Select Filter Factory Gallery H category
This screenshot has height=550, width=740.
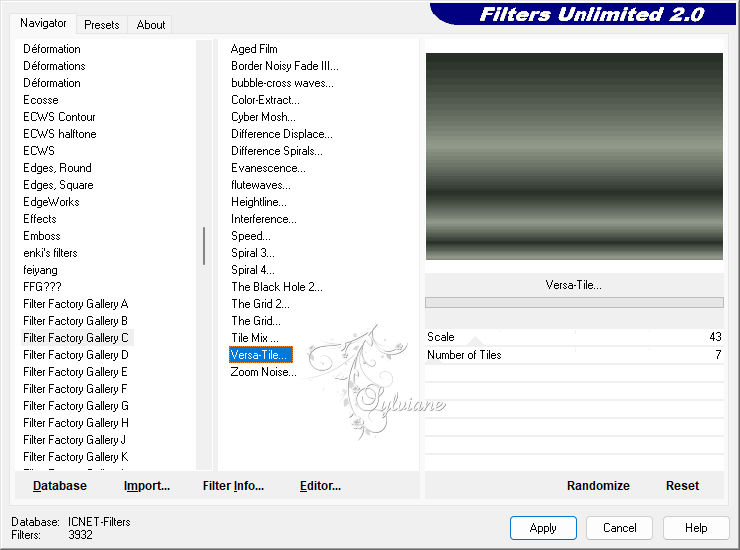coord(76,423)
